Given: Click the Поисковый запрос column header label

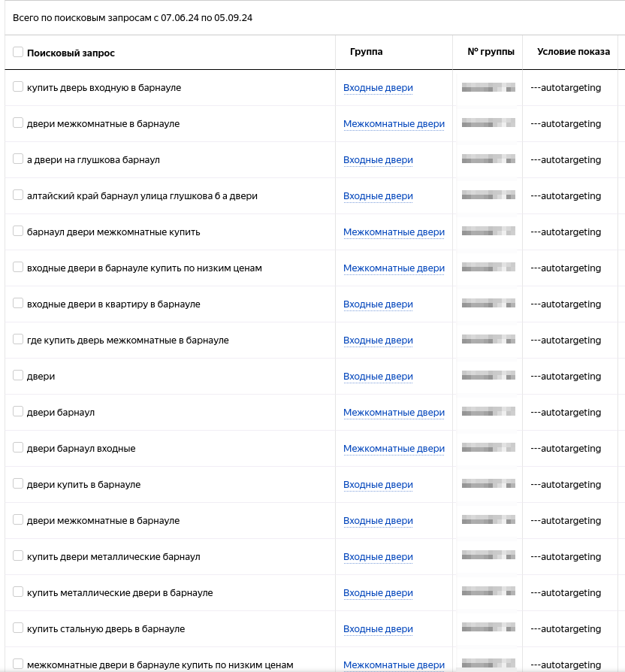Looking at the screenshot, I should click(x=71, y=53).
